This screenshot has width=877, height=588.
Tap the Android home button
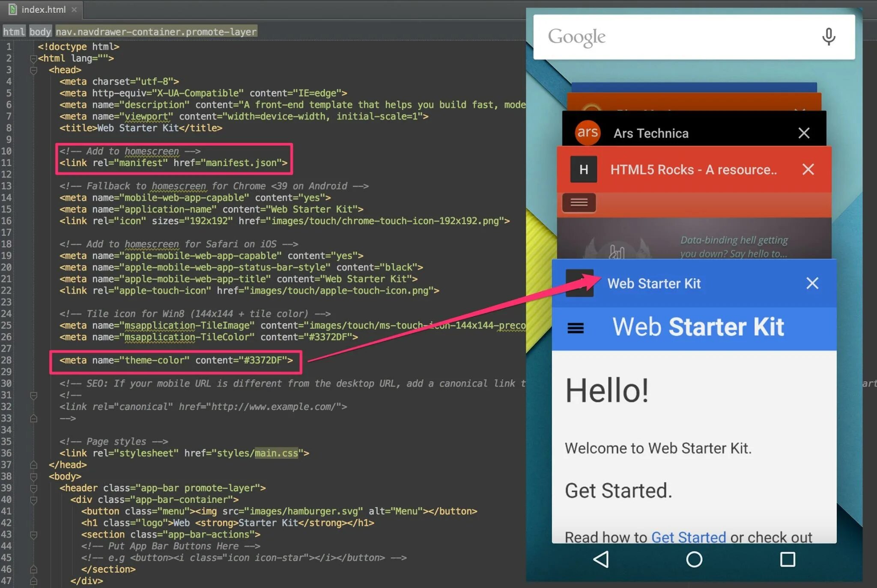coord(694,559)
